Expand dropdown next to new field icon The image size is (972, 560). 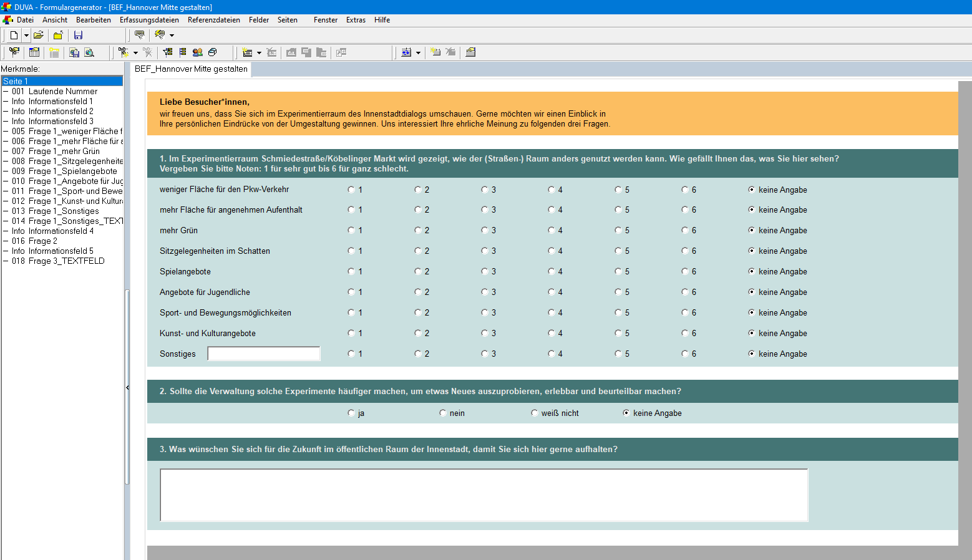pyautogui.click(x=259, y=53)
